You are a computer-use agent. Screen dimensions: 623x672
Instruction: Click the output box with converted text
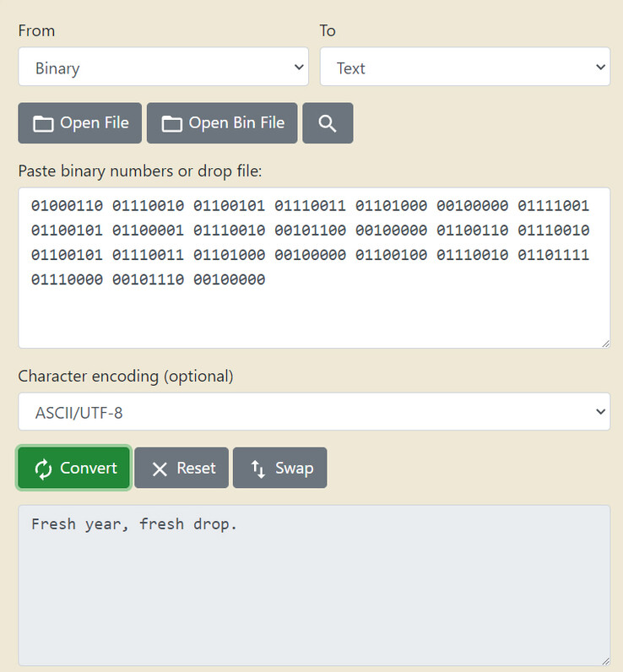coord(313,591)
